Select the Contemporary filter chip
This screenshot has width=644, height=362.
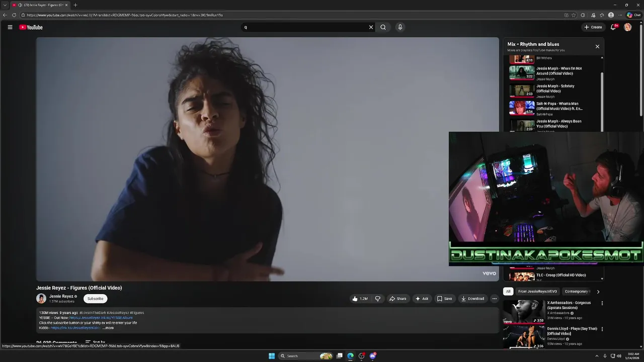pyautogui.click(x=577, y=292)
